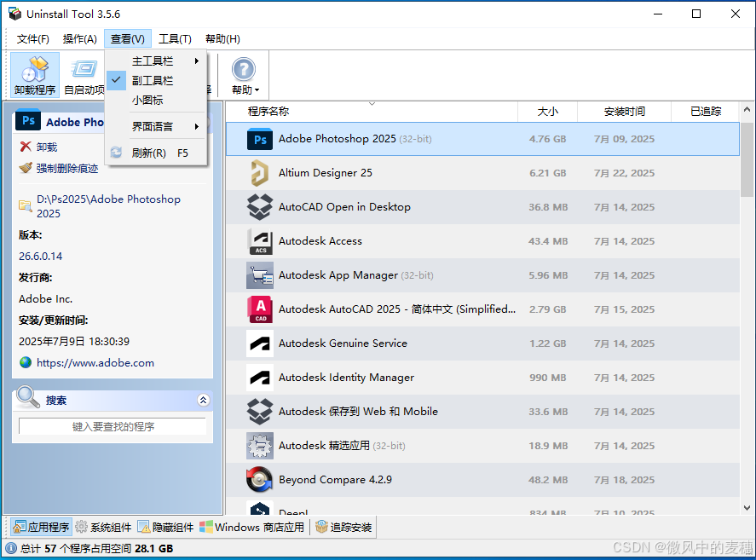Viewport: 756px width, 560px height.
Task: Click the scrollbar down arrow
Action: point(747,507)
